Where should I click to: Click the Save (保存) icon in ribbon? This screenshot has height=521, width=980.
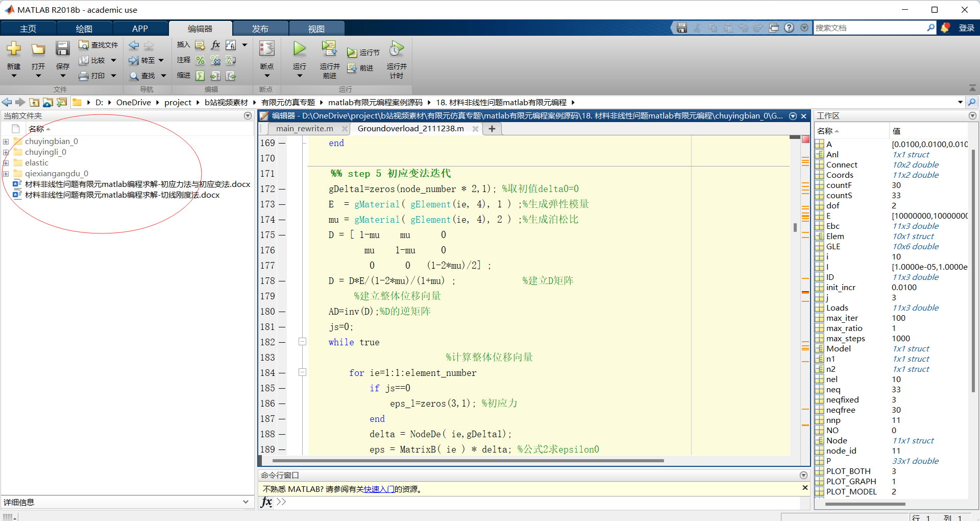click(62, 50)
